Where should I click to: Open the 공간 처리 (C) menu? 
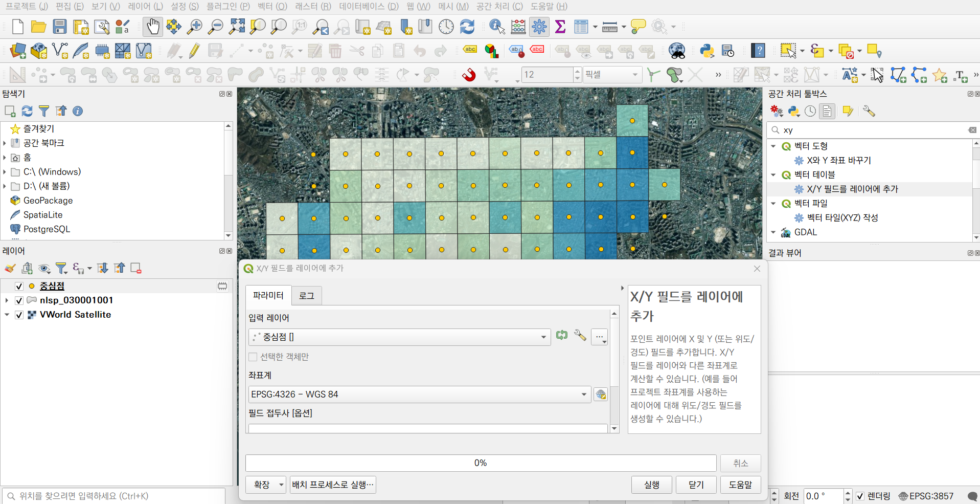coord(499,6)
